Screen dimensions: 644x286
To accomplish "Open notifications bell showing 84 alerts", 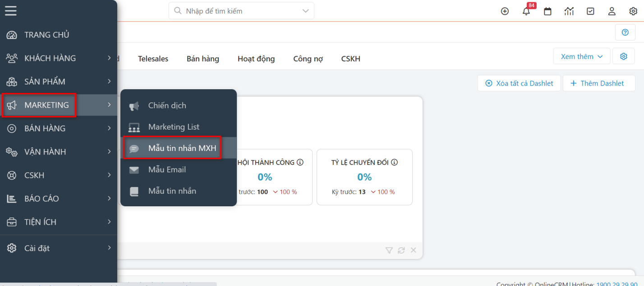I will (526, 11).
